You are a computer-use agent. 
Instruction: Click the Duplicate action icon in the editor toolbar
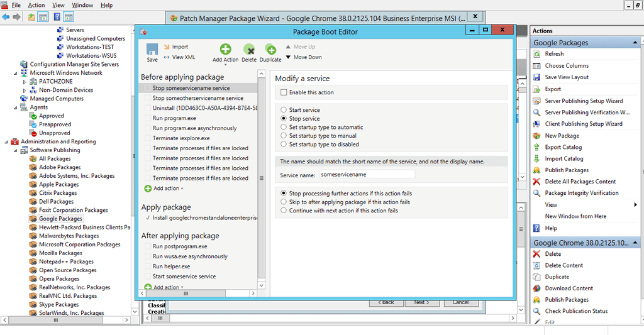(270, 50)
